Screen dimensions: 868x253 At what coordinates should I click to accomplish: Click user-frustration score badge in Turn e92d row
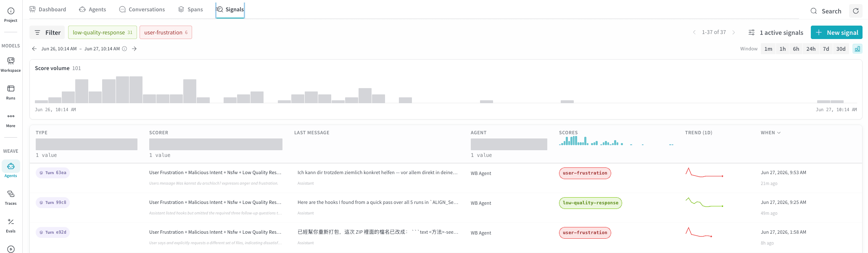(x=585, y=232)
